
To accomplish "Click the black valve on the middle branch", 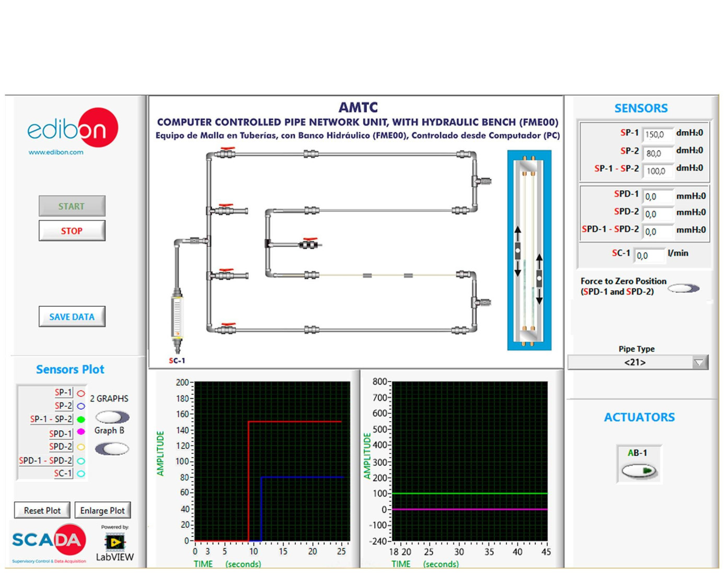I will (x=310, y=243).
